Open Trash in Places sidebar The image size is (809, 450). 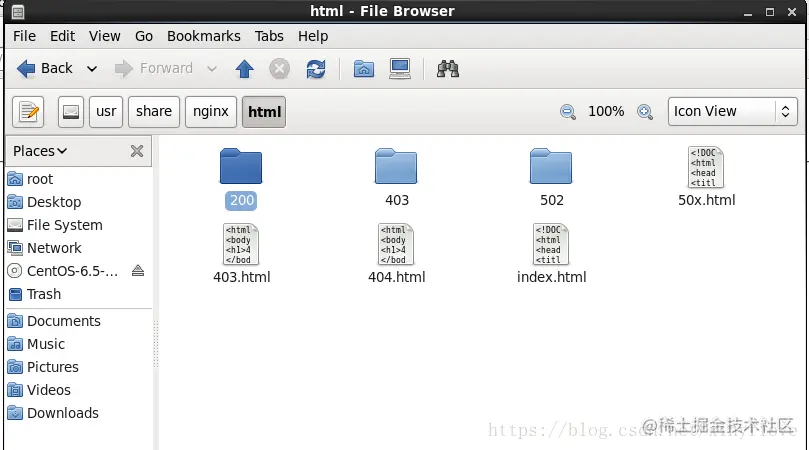[x=79, y=294]
